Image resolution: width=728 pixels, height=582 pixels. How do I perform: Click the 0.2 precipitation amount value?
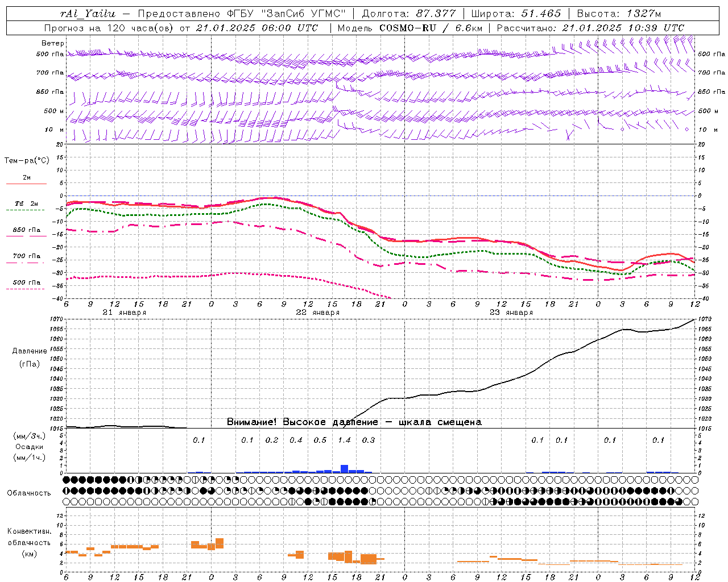point(272,440)
